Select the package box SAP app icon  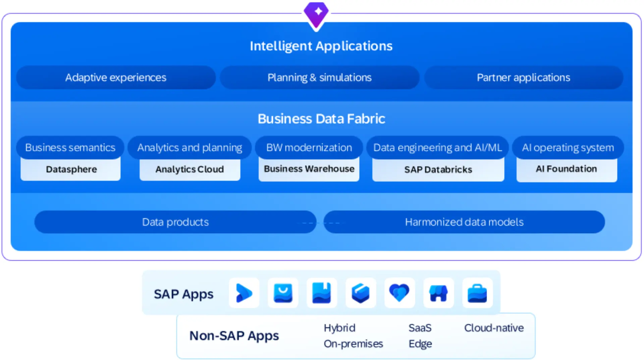[361, 293]
